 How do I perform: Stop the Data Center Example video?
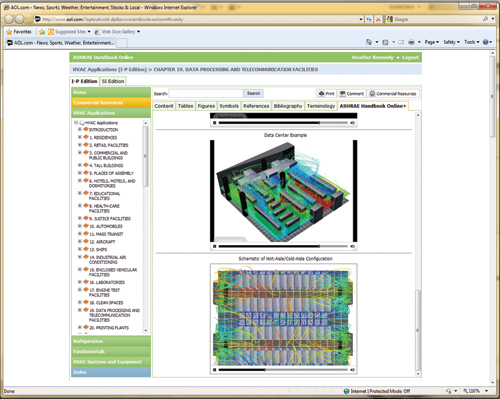point(215,246)
